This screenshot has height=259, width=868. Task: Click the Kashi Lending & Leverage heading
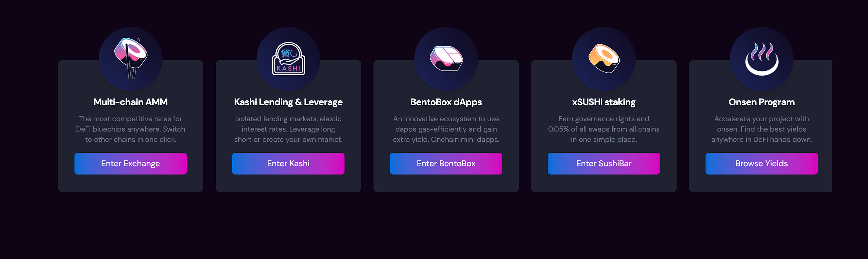288,102
